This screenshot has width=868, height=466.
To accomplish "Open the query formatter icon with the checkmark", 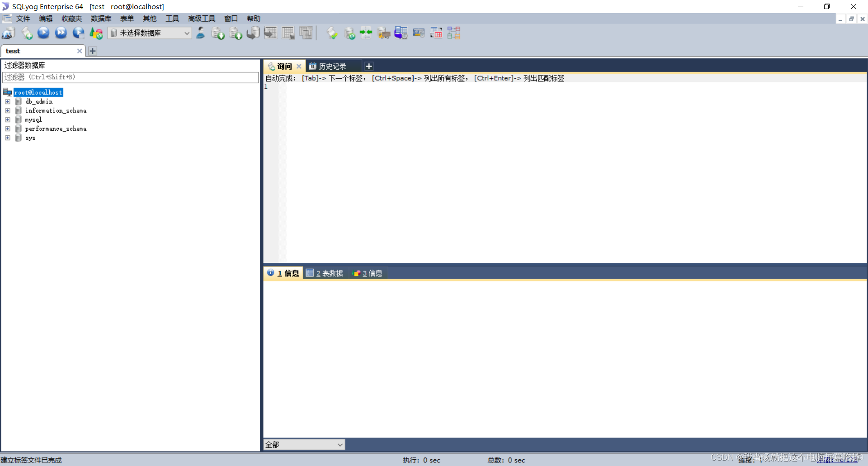I will pyautogui.click(x=332, y=33).
